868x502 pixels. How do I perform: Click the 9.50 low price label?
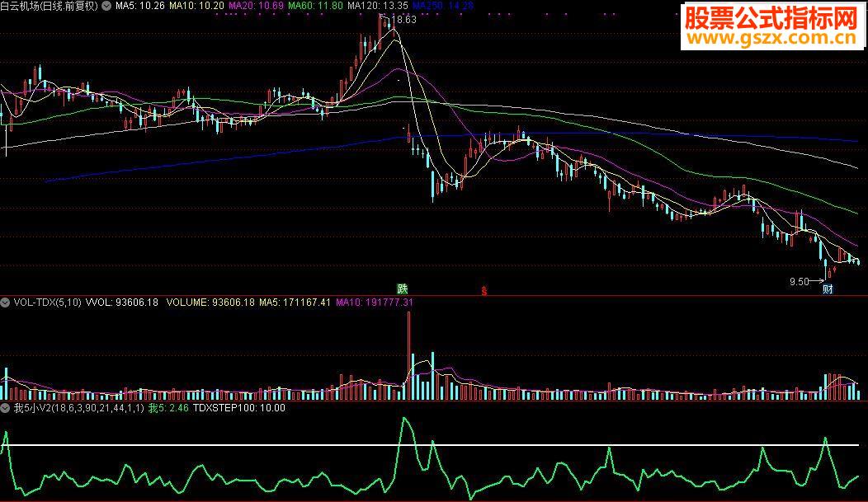coord(799,282)
